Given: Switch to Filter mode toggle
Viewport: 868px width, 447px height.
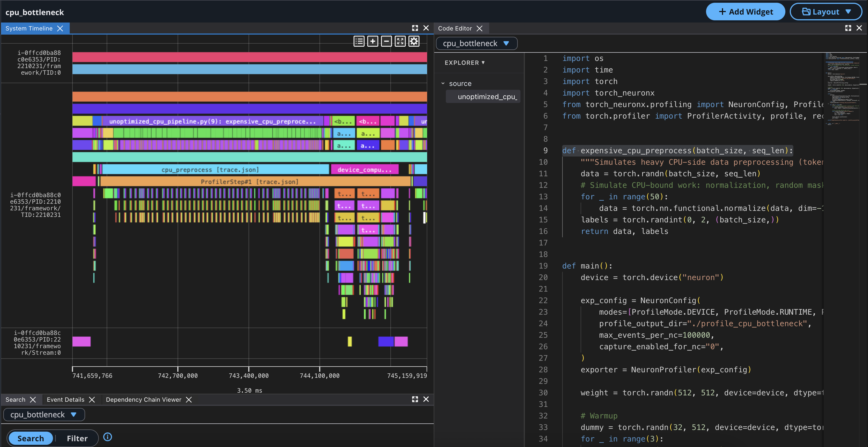Looking at the screenshot, I should pyautogui.click(x=77, y=438).
